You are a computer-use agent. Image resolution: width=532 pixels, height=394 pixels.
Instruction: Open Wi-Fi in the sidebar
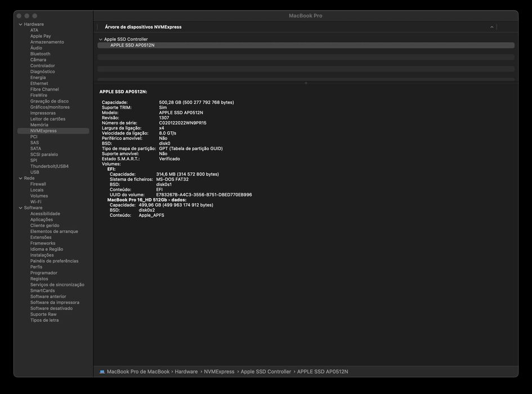[x=35, y=202]
